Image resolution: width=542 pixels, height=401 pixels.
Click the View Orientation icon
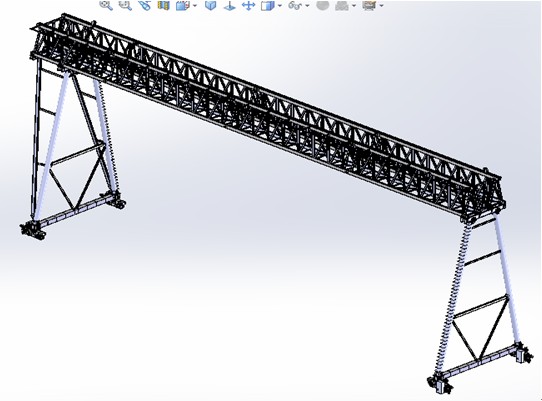[183, 5]
